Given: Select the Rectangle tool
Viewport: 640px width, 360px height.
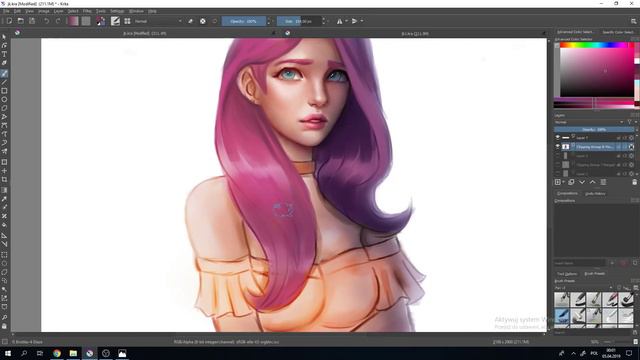Looking at the screenshot, I should pos(4,91).
